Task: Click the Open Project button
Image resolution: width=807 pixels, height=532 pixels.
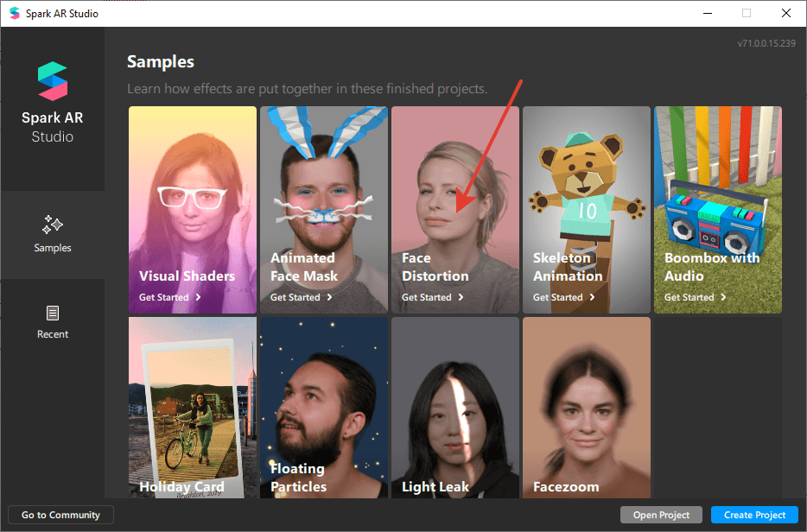Action: 661,515
